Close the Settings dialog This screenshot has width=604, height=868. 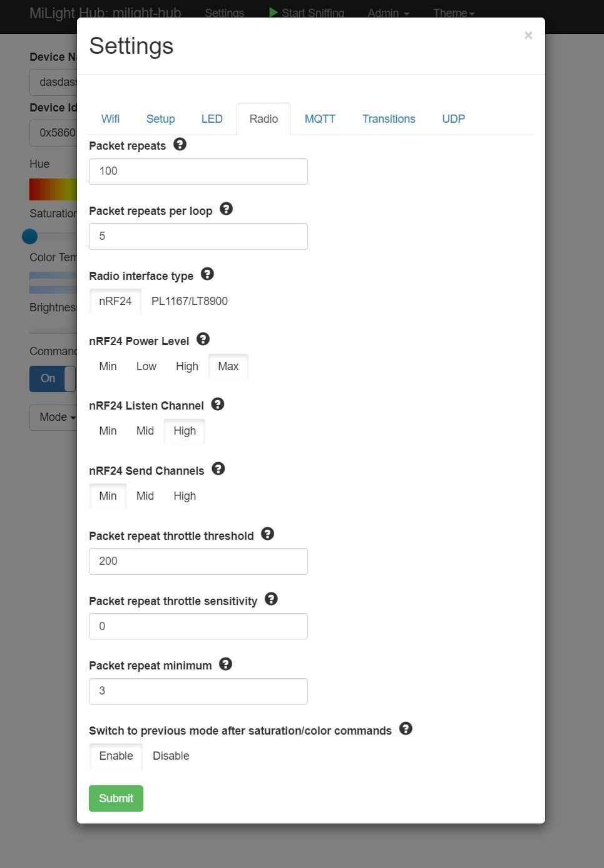point(528,36)
